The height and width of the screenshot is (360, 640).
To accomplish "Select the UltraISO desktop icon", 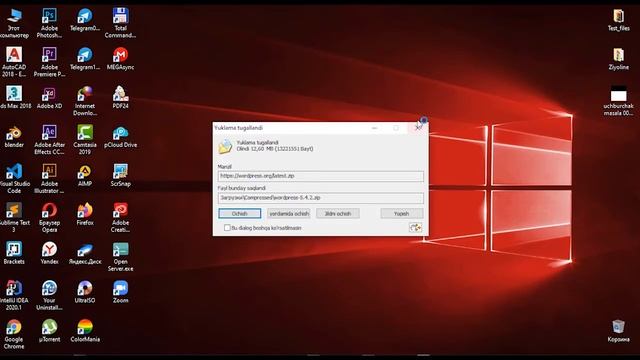I will coord(85,292).
